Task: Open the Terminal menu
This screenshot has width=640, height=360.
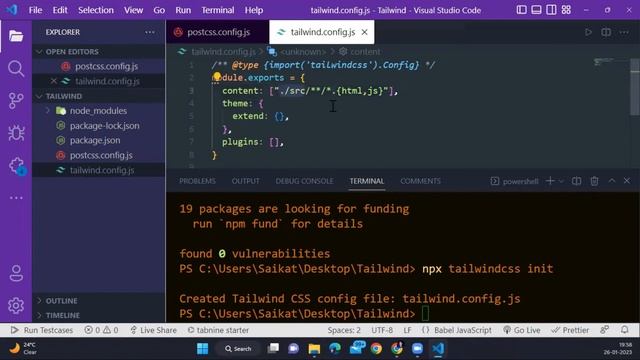Action: click(218, 10)
